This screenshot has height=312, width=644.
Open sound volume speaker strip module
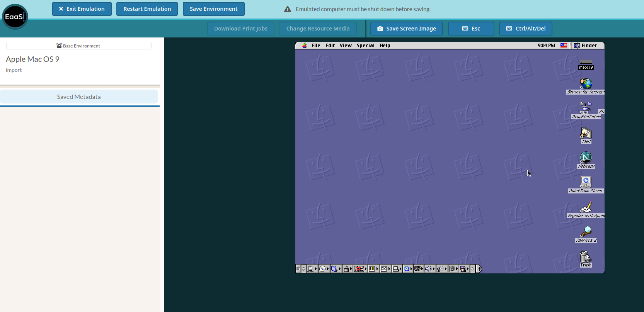430,269
